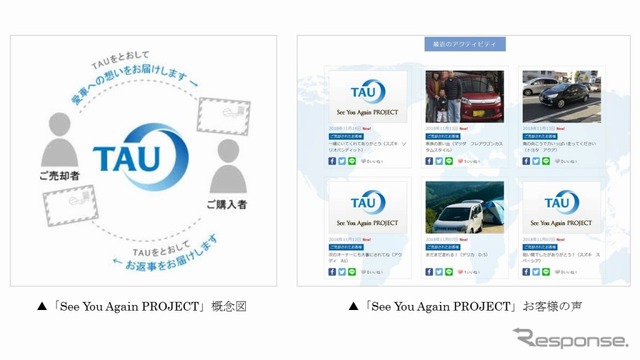
Task: Tweet the Mazda Flair Wagon post
Action: pyautogui.click(x=439, y=161)
